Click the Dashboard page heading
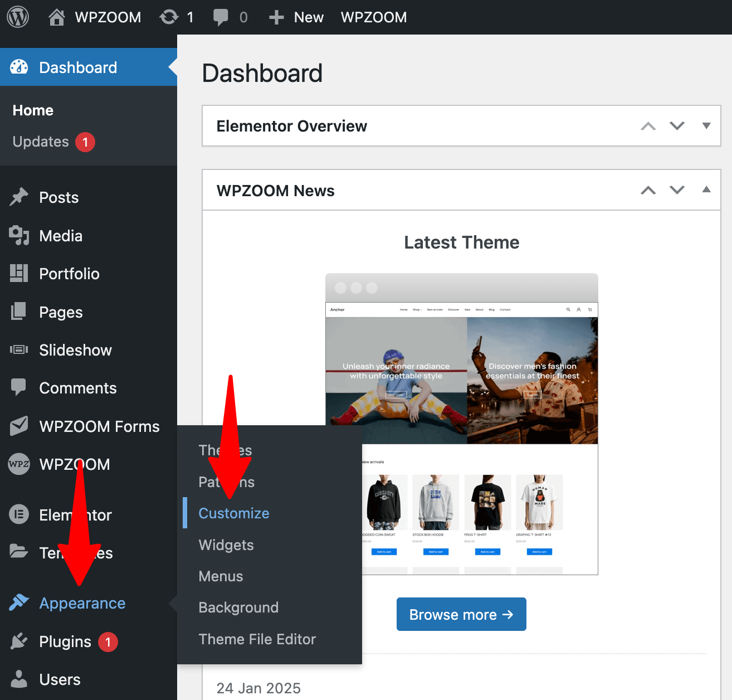 click(x=262, y=73)
